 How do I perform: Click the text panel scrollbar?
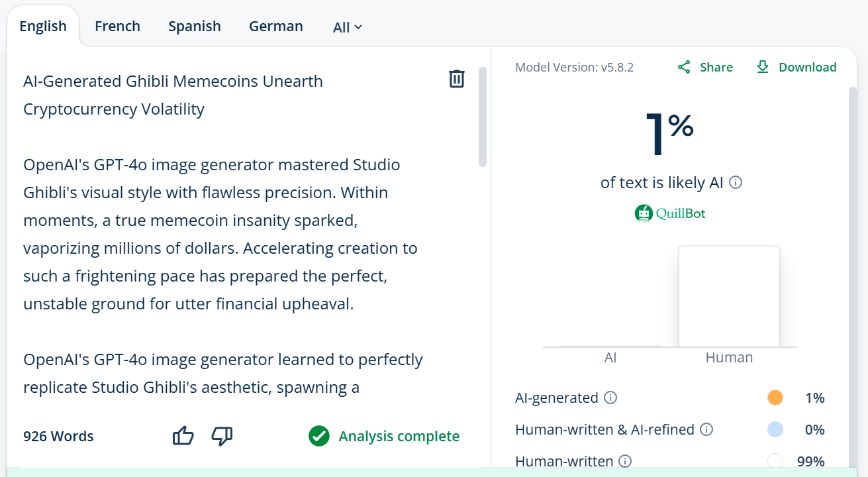483,117
